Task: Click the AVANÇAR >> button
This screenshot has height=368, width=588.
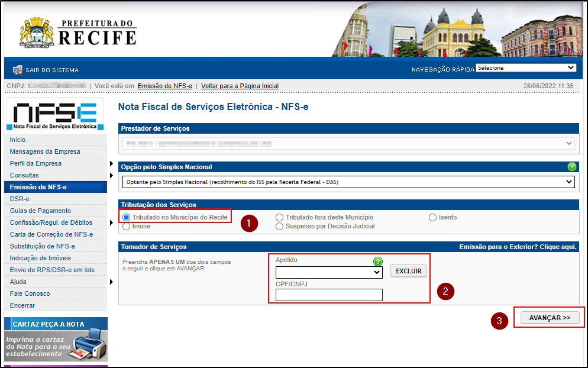Action: tap(550, 318)
